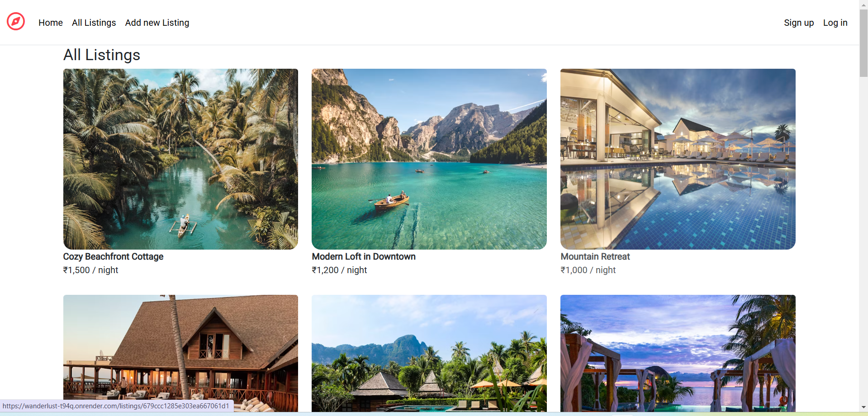The image size is (868, 416).
Task: Click the ₹1,200 / night price text
Action: coord(339,270)
